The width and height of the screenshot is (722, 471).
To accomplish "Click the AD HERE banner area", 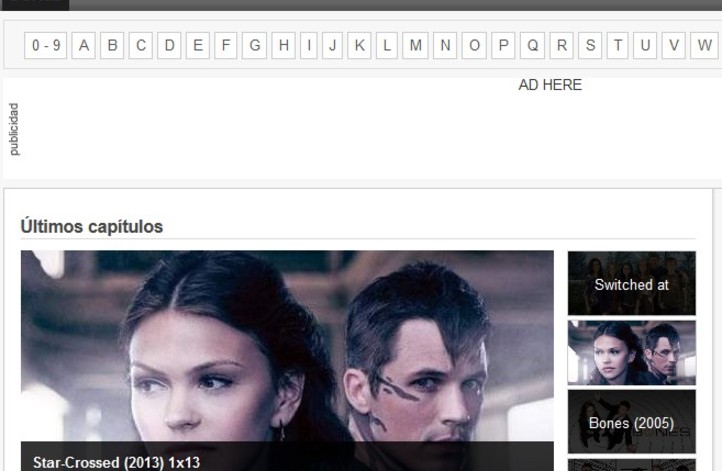I will coord(549,86).
